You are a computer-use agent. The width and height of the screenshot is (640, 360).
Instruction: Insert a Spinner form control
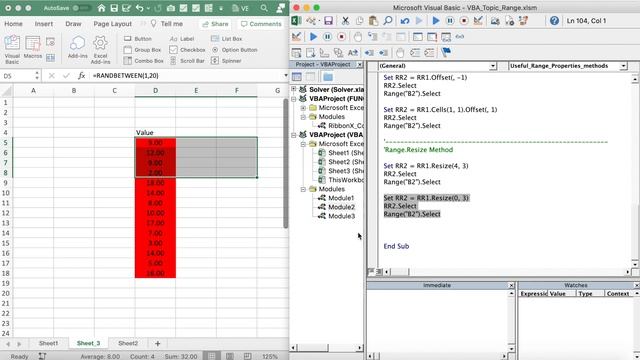coord(226,61)
